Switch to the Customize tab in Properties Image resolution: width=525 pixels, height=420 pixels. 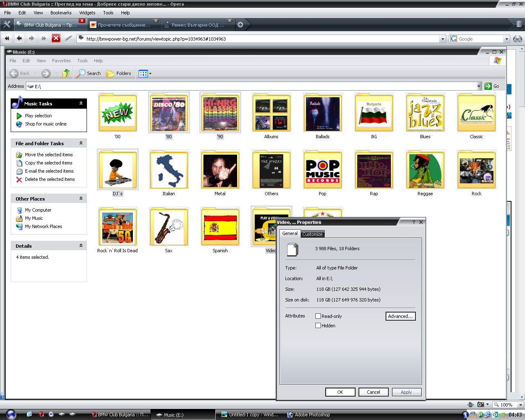pyautogui.click(x=313, y=234)
